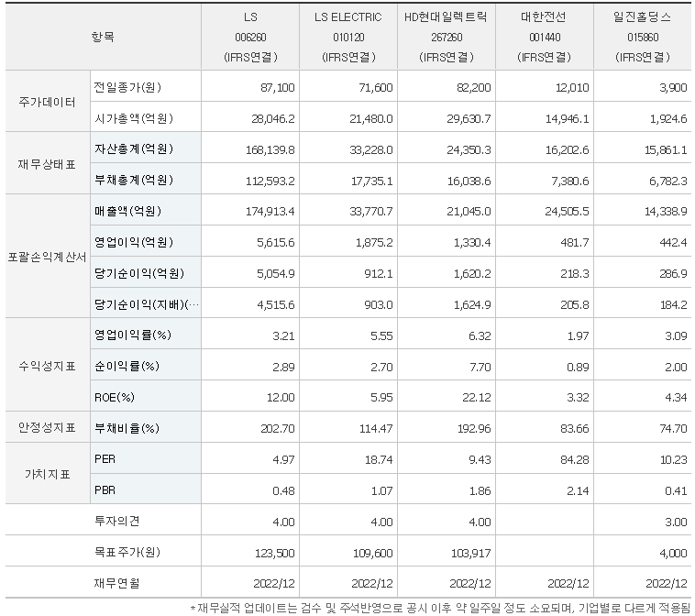Click LS ELECTRIC total liabilities 17,735.1
Screen dimensions: 695x616
click(372, 181)
